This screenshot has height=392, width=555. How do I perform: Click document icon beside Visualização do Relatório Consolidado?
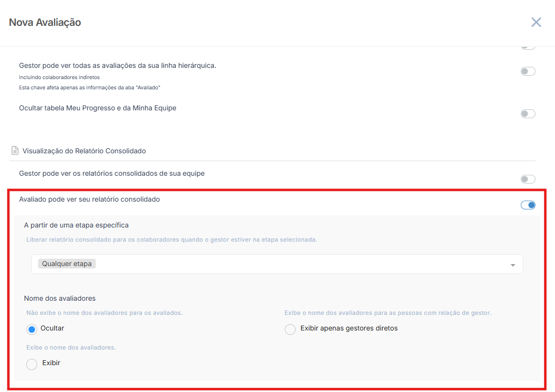tap(15, 151)
